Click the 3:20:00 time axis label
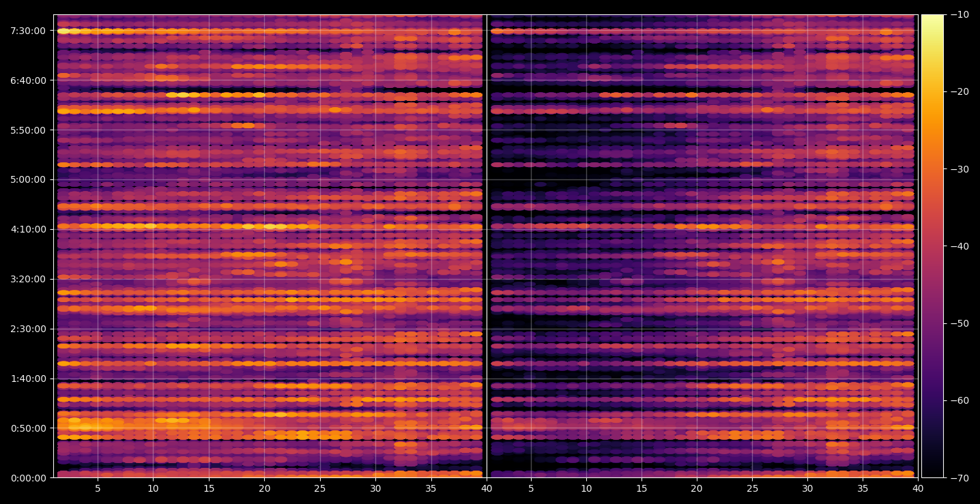Viewport: 980px width, 504px height. click(x=28, y=279)
